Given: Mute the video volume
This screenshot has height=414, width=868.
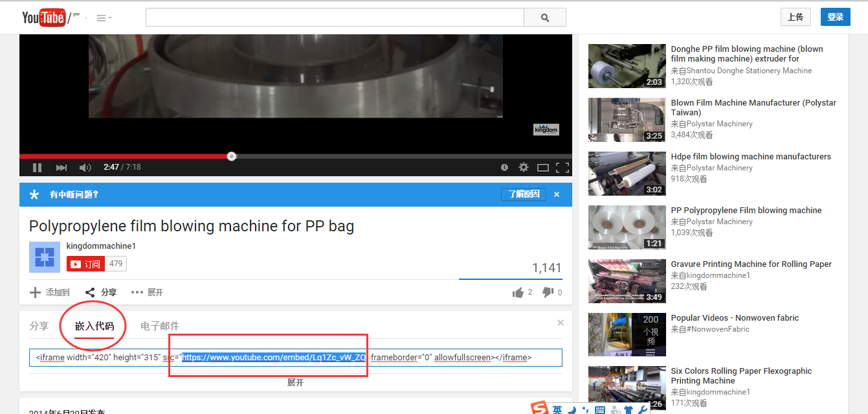Looking at the screenshot, I should tap(85, 168).
